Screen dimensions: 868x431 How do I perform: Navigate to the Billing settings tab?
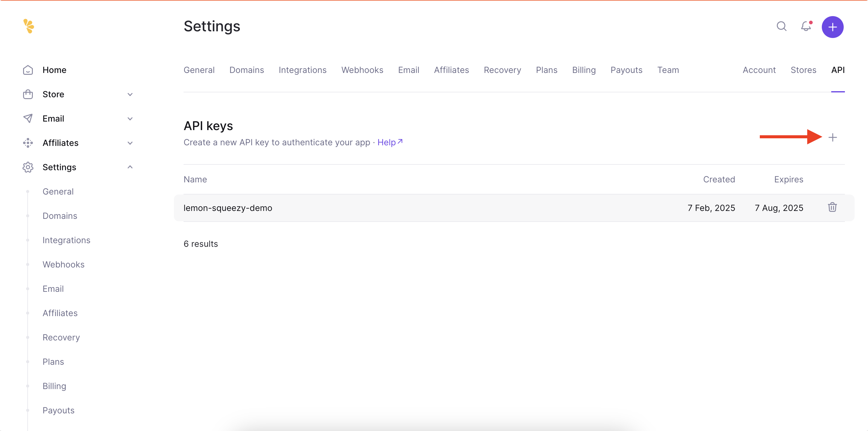pos(584,70)
